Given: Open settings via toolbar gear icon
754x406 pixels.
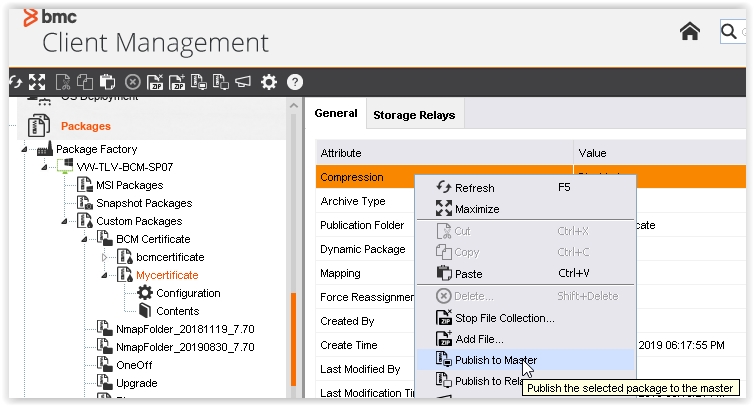Looking at the screenshot, I should 269,82.
